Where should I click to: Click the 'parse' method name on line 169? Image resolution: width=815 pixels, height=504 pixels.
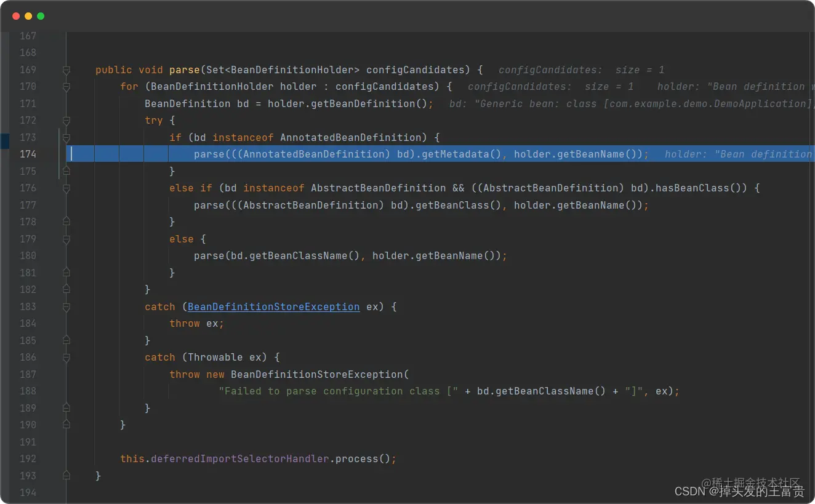tap(185, 70)
